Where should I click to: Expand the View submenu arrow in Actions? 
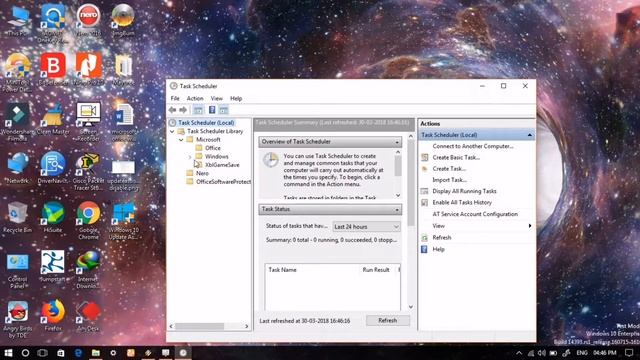pos(530,226)
